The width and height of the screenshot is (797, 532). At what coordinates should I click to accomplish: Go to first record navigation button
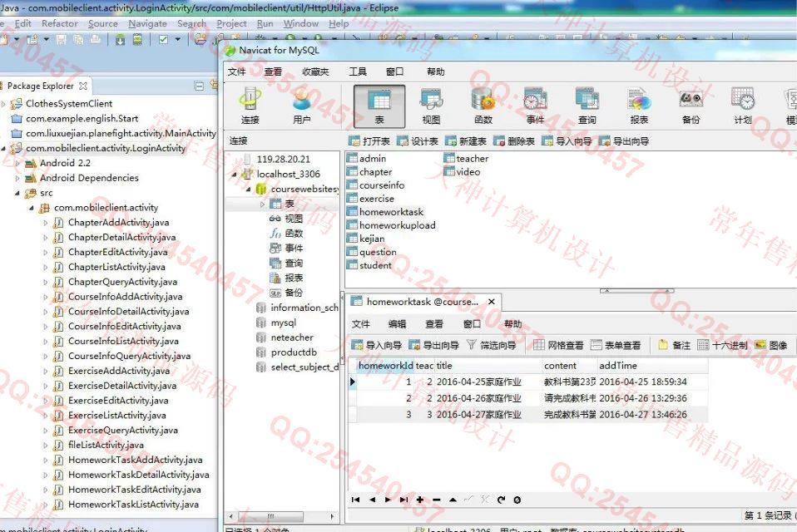click(x=355, y=500)
